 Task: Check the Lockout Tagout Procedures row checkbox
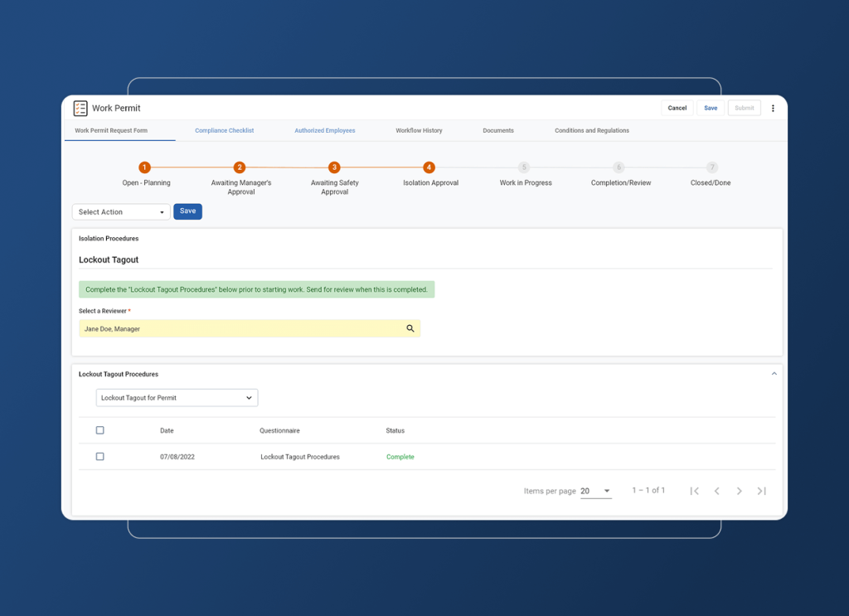pyautogui.click(x=100, y=456)
